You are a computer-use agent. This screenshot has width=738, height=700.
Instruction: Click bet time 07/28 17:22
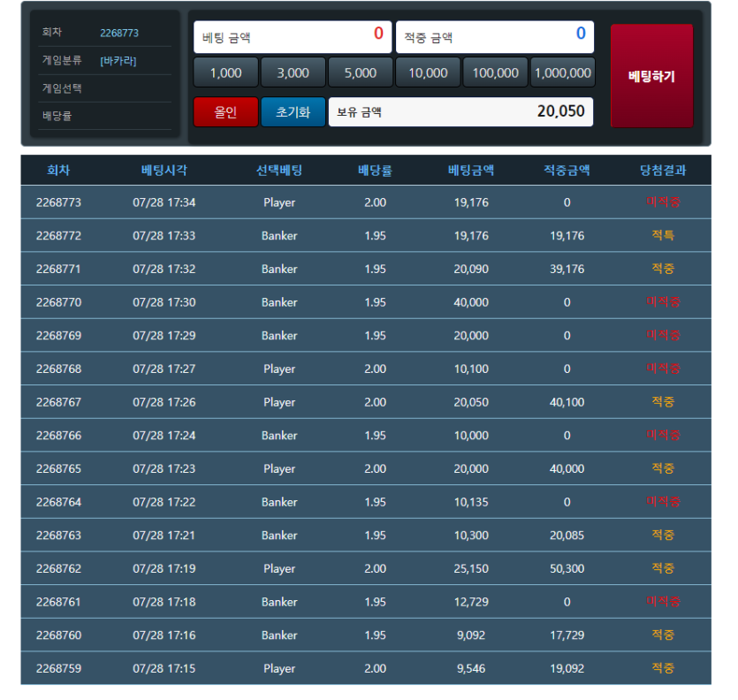point(164,502)
